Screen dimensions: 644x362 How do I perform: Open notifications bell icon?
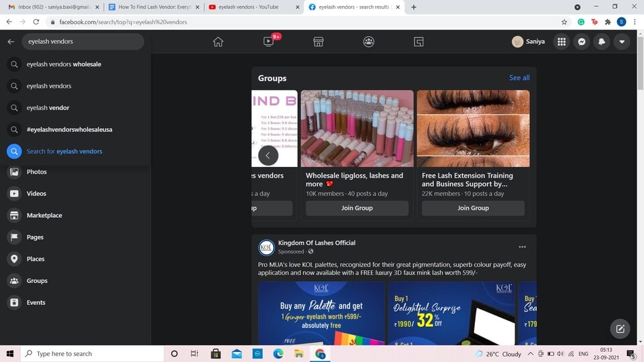tap(602, 42)
